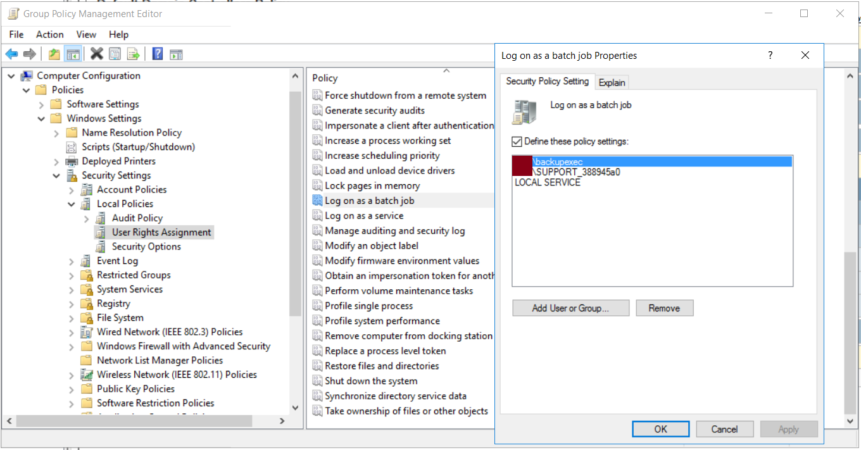861x450 pixels.
Task: Click the Add User or Group button
Action: (x=569, y=308)
